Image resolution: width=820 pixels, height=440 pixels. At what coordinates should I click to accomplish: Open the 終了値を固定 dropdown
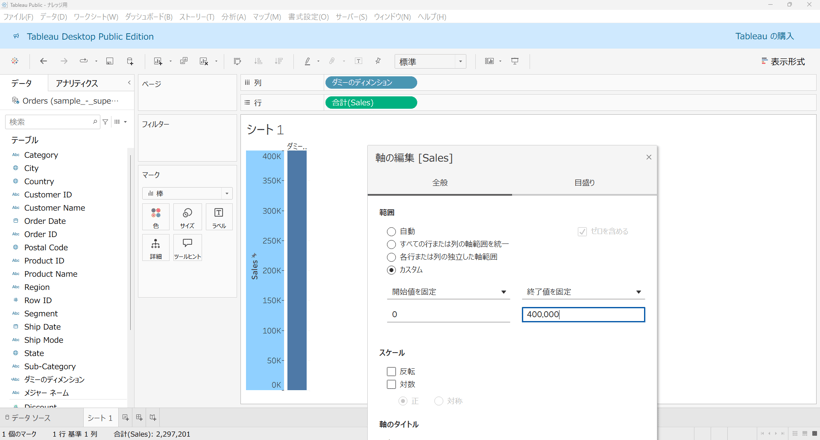583,292
